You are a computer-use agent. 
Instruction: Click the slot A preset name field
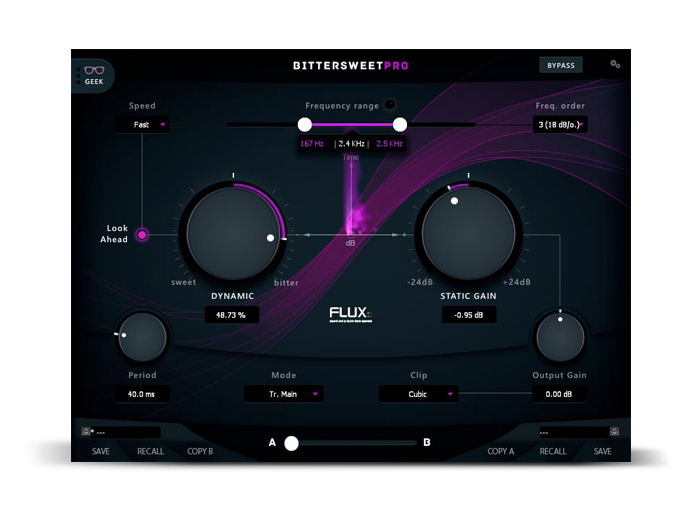tap(126, 432)
